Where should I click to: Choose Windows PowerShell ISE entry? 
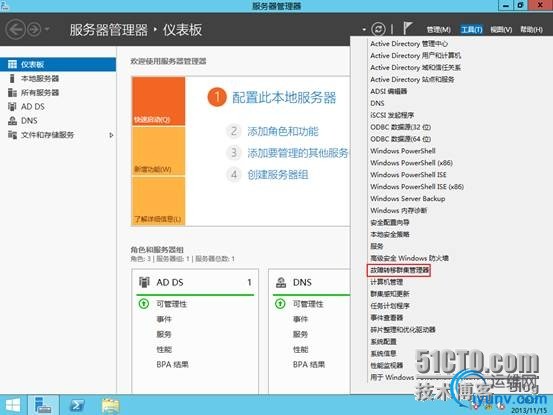pos(408,175)
